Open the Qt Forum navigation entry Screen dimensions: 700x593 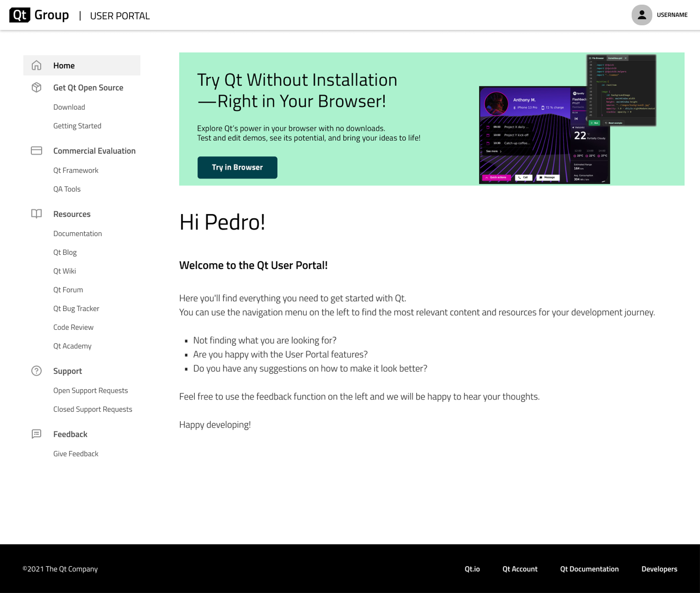pyautogui.click(x=68, y=289)
